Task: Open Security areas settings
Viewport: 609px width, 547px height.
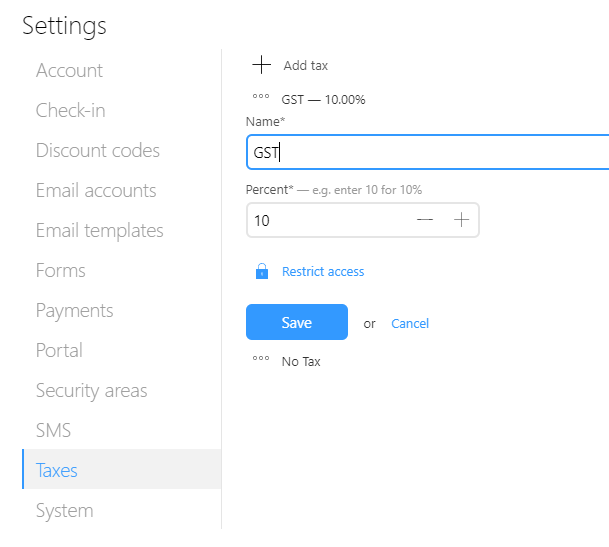Action: 91,390
